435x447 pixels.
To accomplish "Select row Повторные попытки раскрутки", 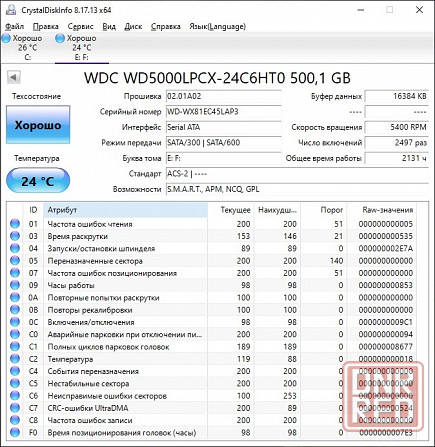I will [x=212, y=297].
